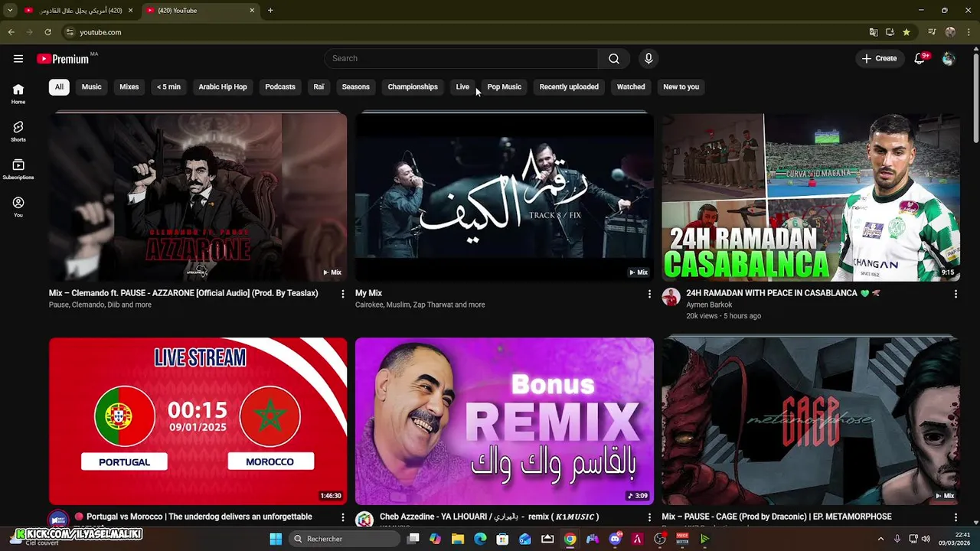
Task: Open options for the My Mix video
Action: pos(649,294)
